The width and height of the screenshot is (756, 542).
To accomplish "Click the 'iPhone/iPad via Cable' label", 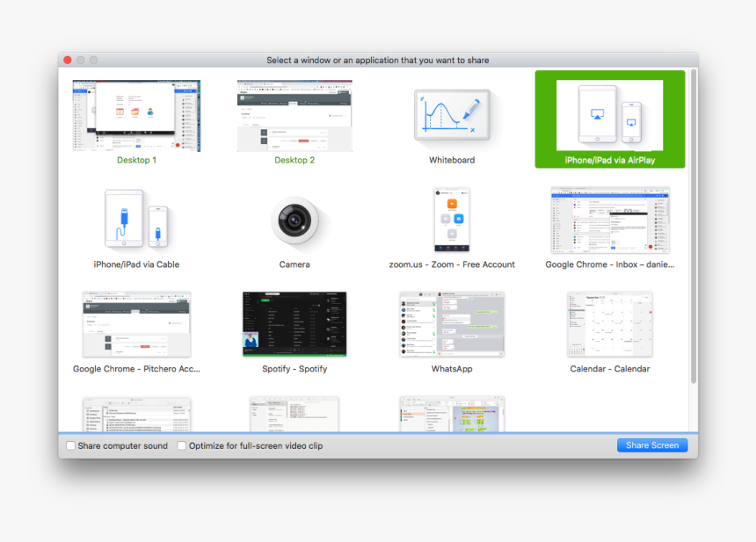I will point(136,264).
